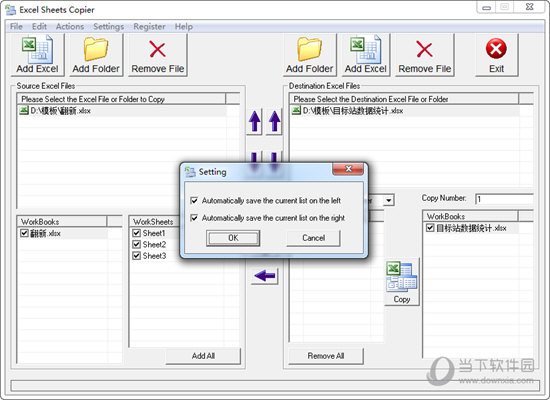Viewport: 550px width, 400px height.
Task: Confirm settings with OK button
Action: tap(233, 238)
